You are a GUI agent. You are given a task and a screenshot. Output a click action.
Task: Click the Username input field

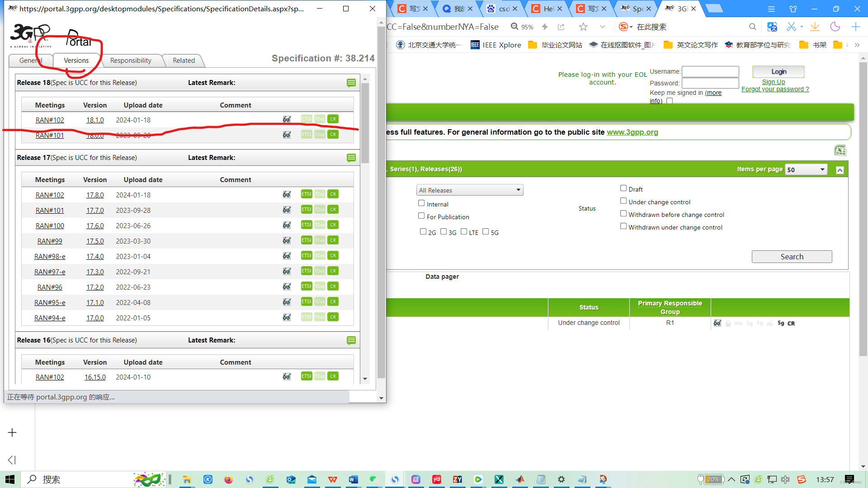[710, 72]
